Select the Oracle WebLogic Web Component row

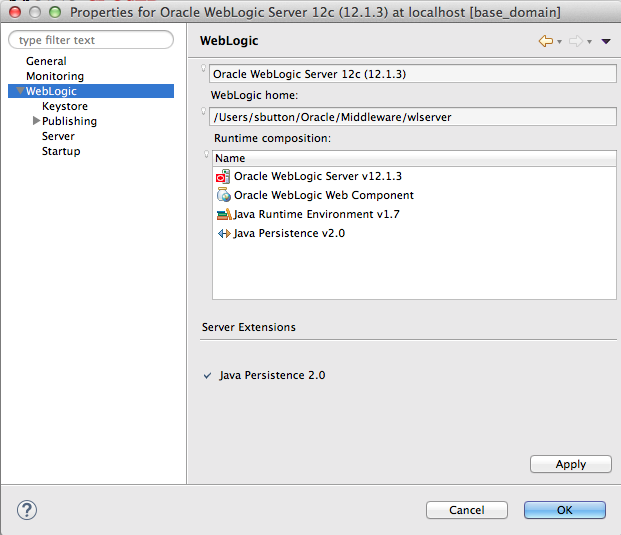(x=414, y=195)
